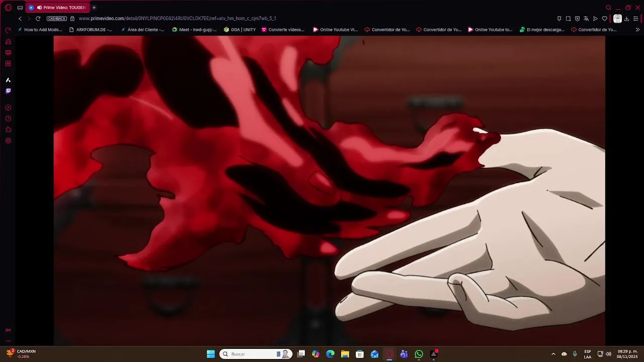Viewport: 644px width, 362px height.
Task: Open the page translate icon
Action: 586,19
